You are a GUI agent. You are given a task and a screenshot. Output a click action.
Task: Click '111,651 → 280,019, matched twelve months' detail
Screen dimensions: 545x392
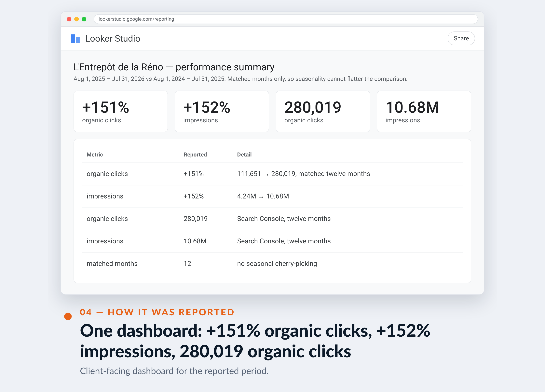pyautogui.click(x=304, y=174)
